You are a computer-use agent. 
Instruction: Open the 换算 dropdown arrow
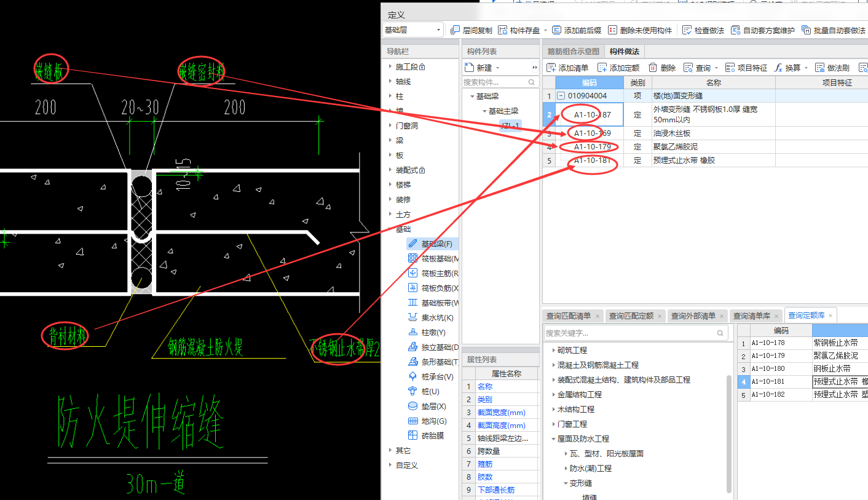(x=806, y=68)
